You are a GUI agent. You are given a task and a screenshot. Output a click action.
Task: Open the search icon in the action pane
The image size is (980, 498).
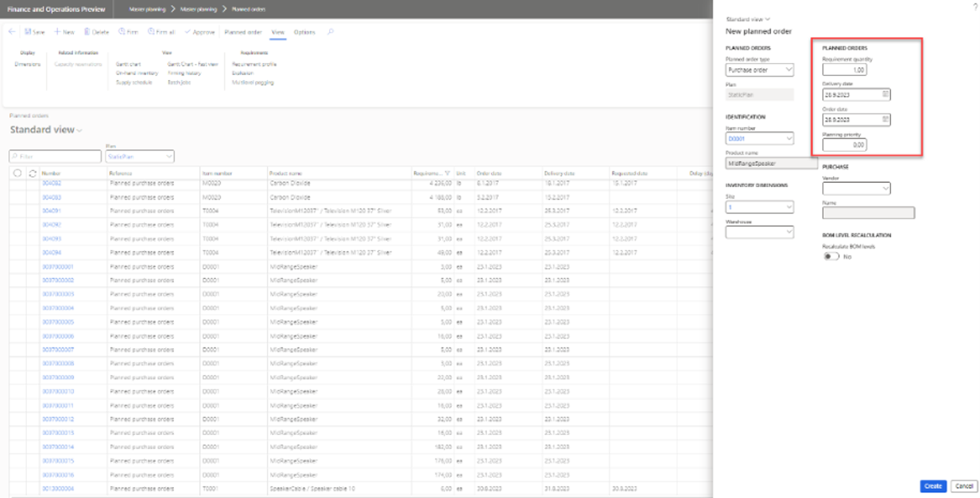point(331,32)
